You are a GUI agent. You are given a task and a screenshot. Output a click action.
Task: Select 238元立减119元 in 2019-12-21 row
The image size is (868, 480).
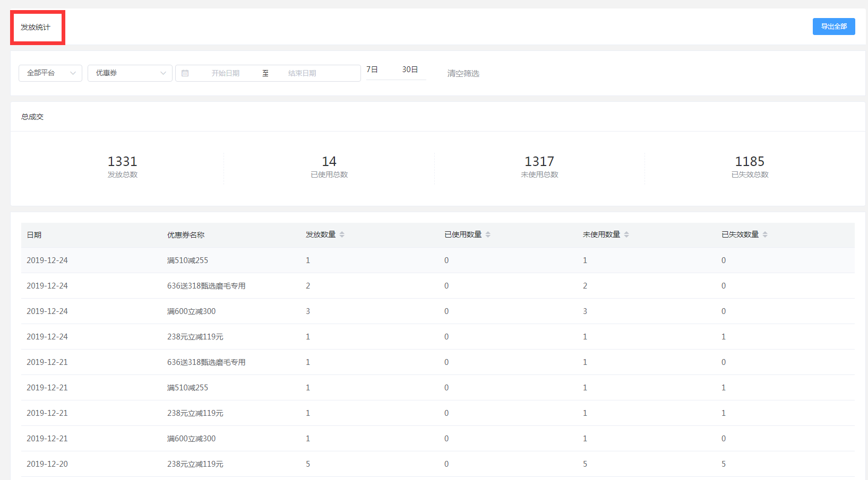pos(195,413)
